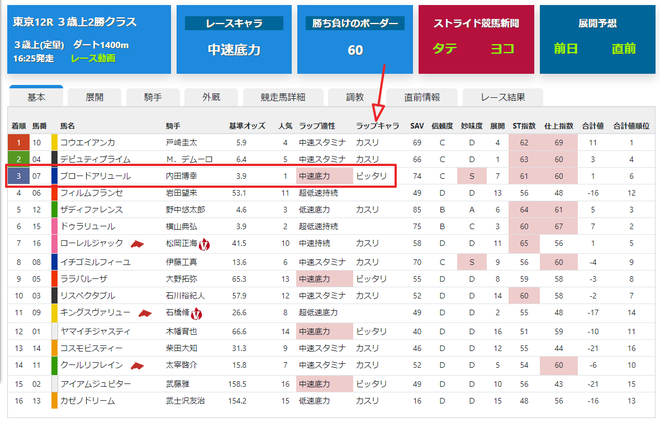Viewport: 660px width, 422px height.
Task: Open the 前日 pace forecast link
Action: [x=565, y=48]
